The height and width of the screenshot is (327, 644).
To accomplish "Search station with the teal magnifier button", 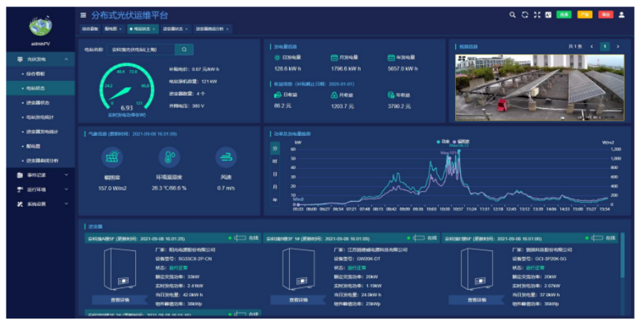I will [184, 49].
